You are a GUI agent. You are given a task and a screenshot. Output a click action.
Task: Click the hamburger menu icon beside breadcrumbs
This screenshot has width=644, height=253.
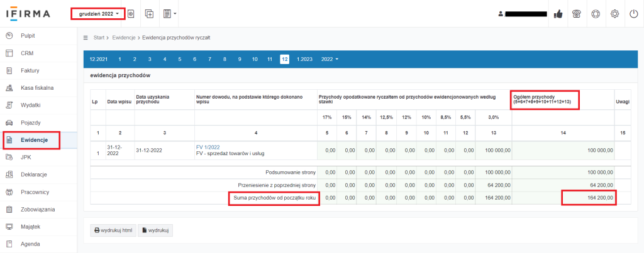click(x=86, y=38)
